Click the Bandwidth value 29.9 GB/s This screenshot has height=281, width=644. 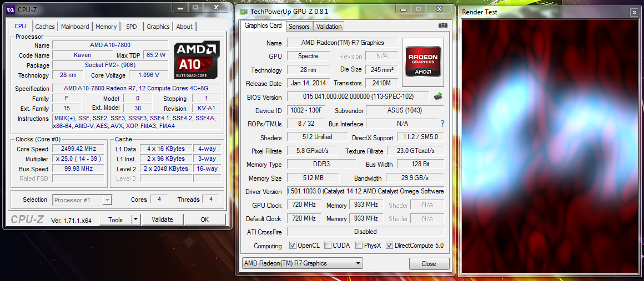pyautogui.click(x=415, y=178)
